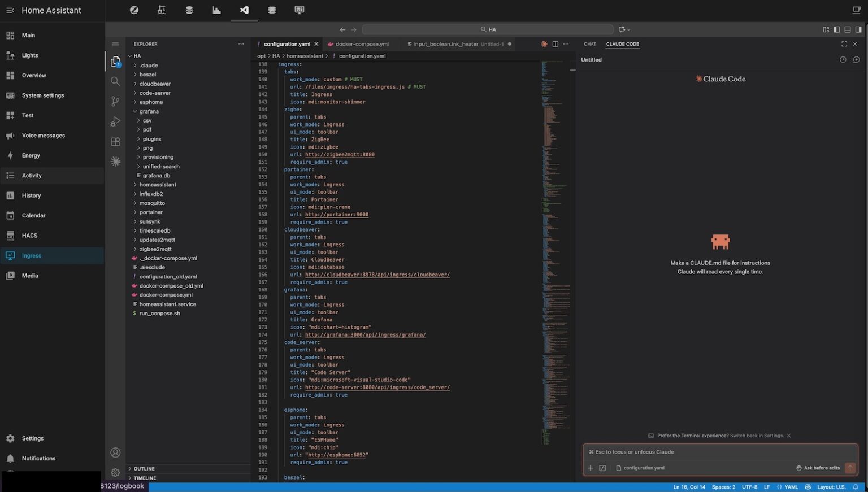Click the Claude spark icon in editor toolbar

pyautogui.click(x=544, y=44)
